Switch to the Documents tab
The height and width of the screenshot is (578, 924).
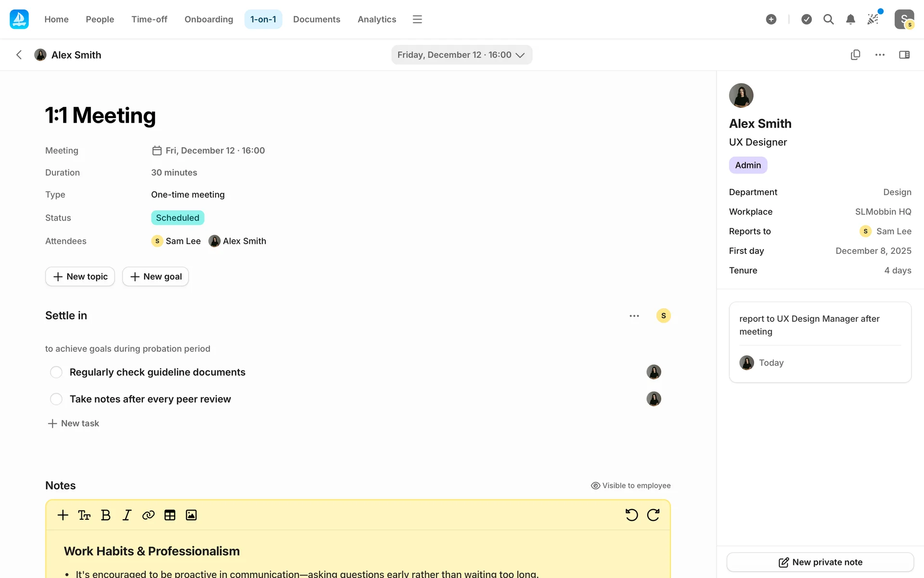(x=316, y=19)
